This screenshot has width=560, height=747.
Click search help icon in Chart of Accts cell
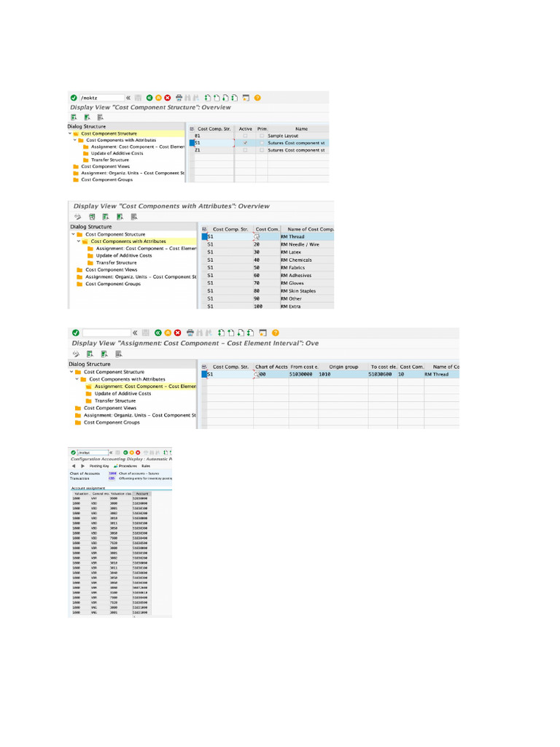(x=257, y=374)
